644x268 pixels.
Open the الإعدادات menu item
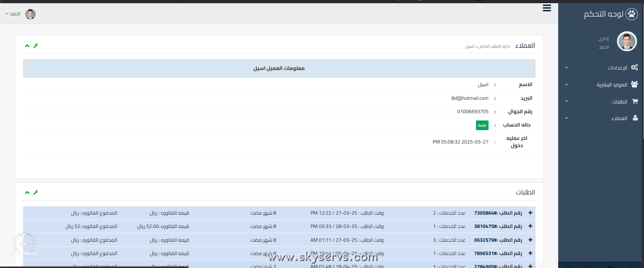pos(617,68)
